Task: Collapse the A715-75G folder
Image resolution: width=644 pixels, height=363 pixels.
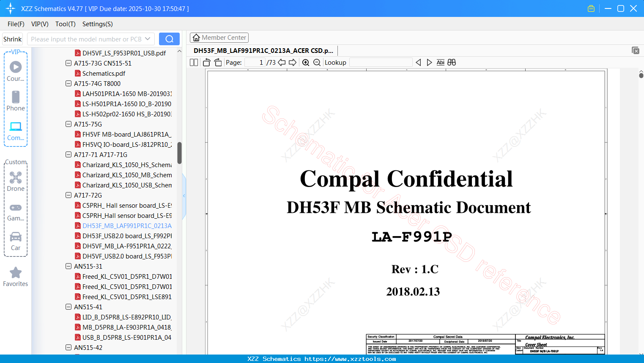Action: tap(69, 124)
